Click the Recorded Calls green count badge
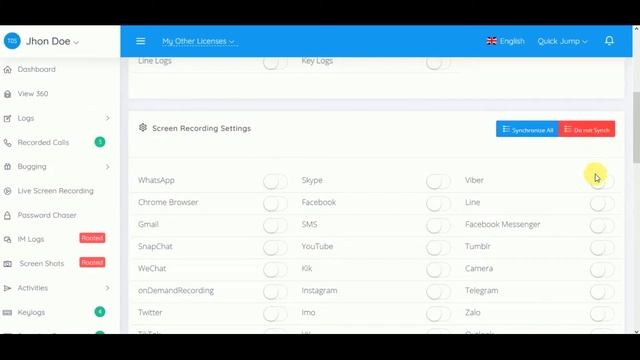The width and height of the screenshot is (640, 360). (100, 142)
